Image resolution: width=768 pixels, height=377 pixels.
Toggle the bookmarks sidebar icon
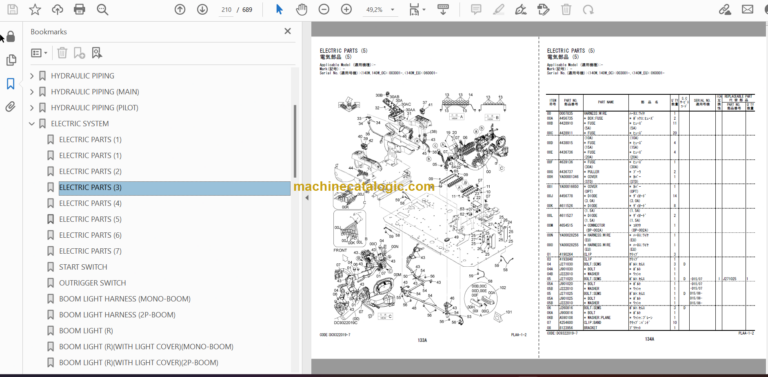coord(11,84)
